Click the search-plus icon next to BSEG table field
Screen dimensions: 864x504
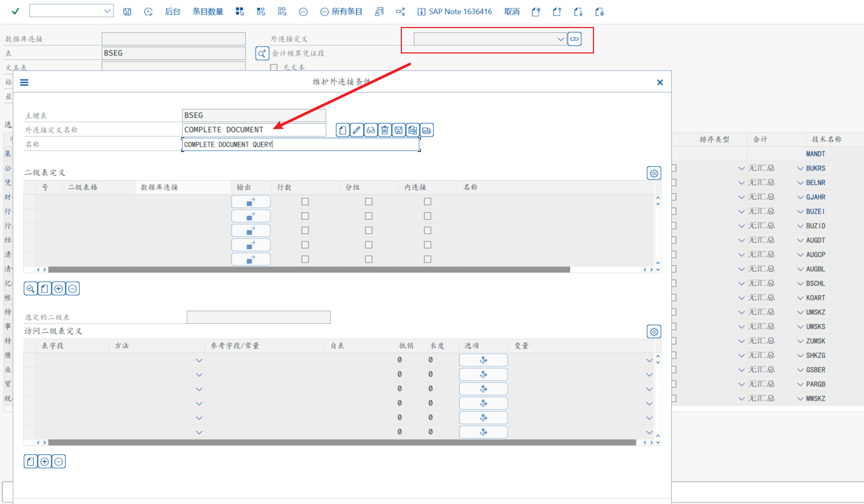pyautogui.click(x=262, y=53)
